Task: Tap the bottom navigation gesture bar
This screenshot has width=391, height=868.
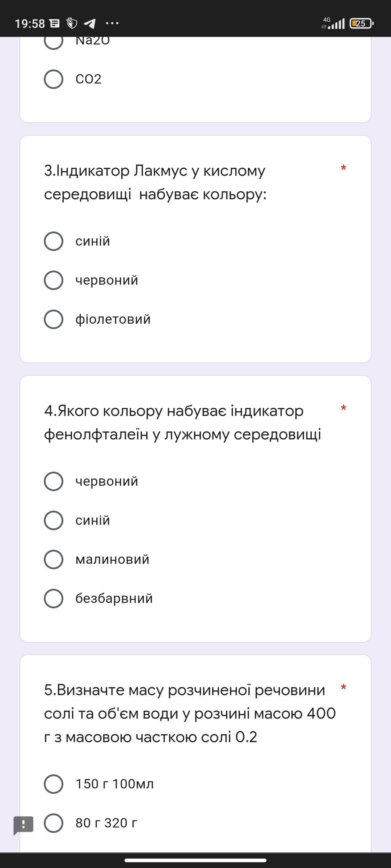Action: (195, 860)
